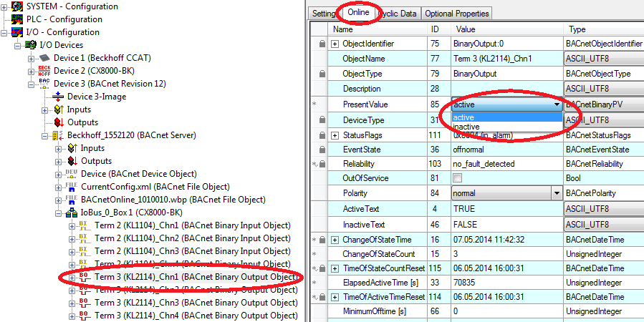Click the CurrentConfig.xml file icon

72,187
